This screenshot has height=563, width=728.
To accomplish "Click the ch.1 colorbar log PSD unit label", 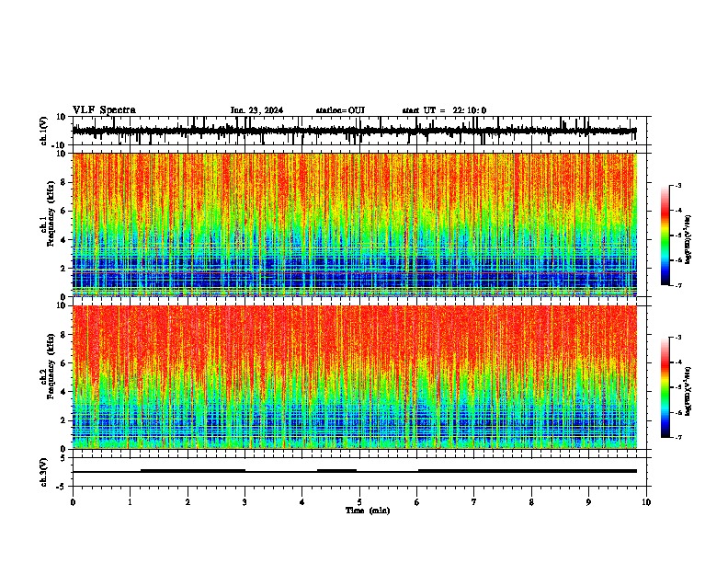I will coord(688,240).
